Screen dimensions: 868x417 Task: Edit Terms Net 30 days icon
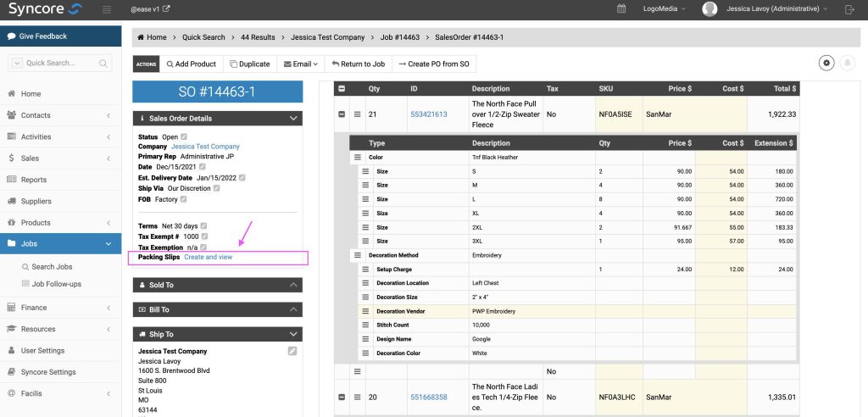coord(203,226)
